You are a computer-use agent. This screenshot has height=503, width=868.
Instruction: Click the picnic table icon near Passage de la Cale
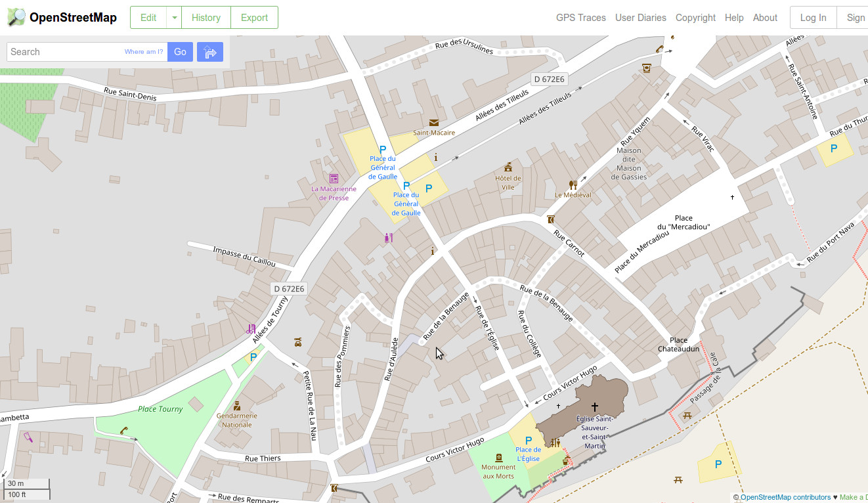[687, 415]
